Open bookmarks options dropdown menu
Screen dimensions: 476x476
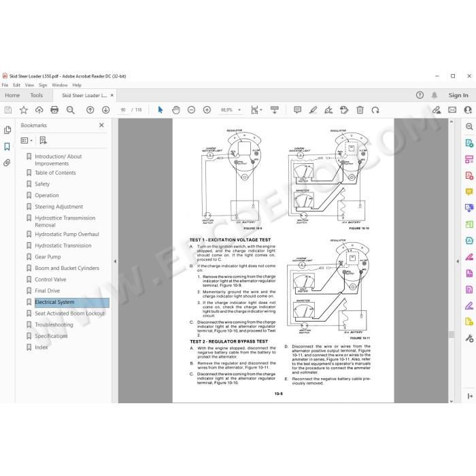[27, 140]
